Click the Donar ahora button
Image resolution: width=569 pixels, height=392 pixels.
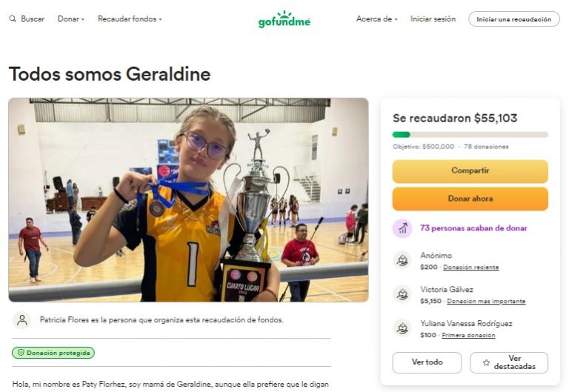pyautogui.click(x=470, y=199)
